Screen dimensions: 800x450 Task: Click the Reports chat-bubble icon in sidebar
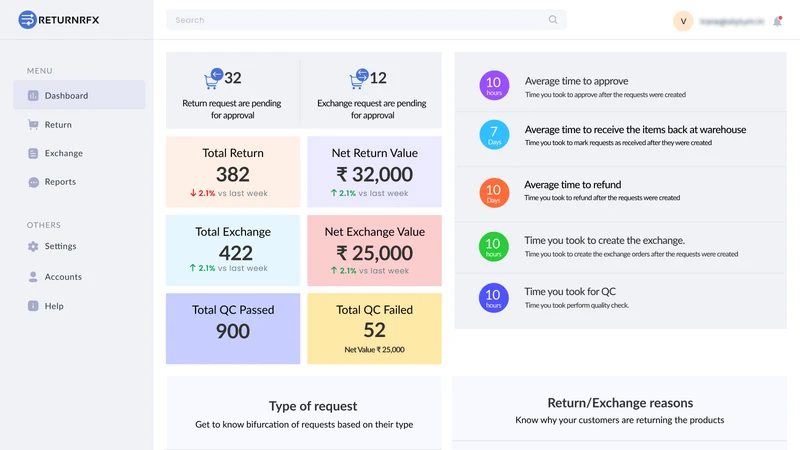pyautogui.click(x=33, y=182)
